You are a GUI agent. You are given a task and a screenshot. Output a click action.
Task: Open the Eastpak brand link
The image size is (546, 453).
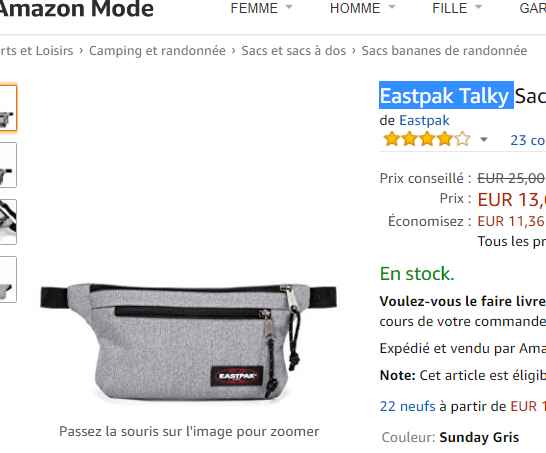point(424,120)
